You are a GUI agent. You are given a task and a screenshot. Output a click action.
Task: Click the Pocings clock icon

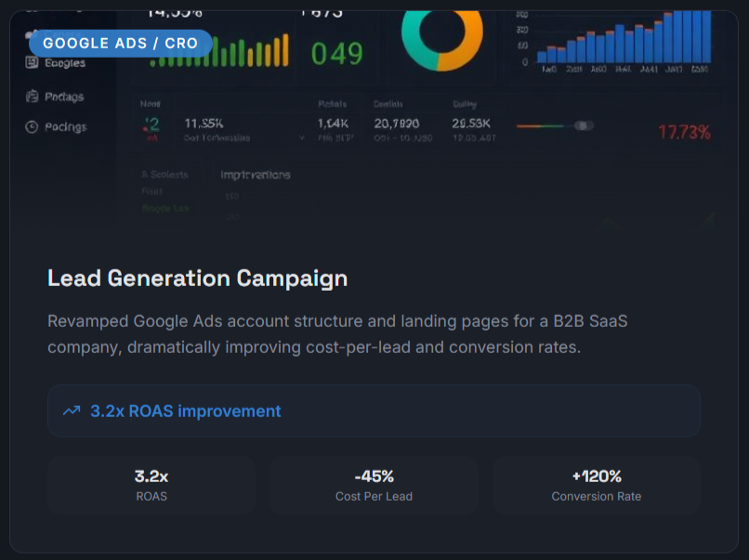tap(33, 127)
